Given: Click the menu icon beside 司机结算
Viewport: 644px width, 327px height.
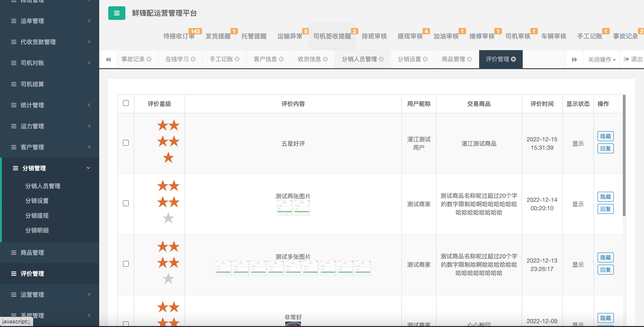Looking at the screenshot, I should (14, 84).
